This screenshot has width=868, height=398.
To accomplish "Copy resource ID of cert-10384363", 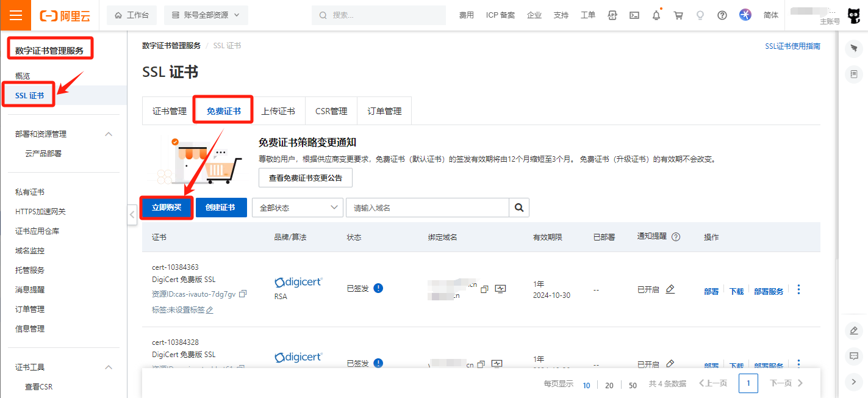I will coord(243,294).
